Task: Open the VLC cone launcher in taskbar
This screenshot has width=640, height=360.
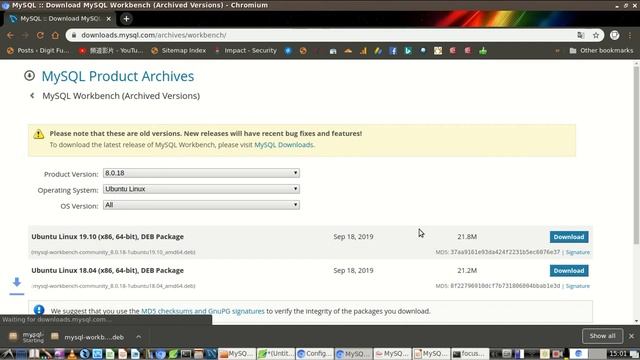Action: click(71, 354)
